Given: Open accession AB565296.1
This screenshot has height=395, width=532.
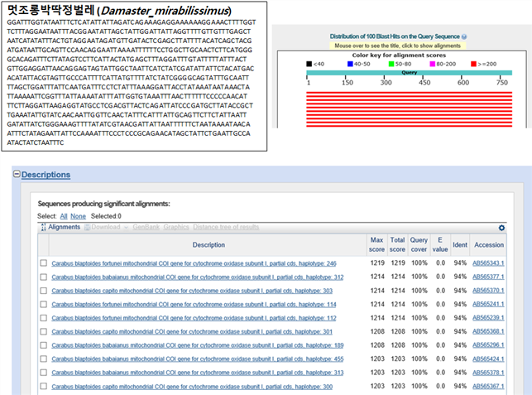Looking at the screenshot, I should 488,345.
